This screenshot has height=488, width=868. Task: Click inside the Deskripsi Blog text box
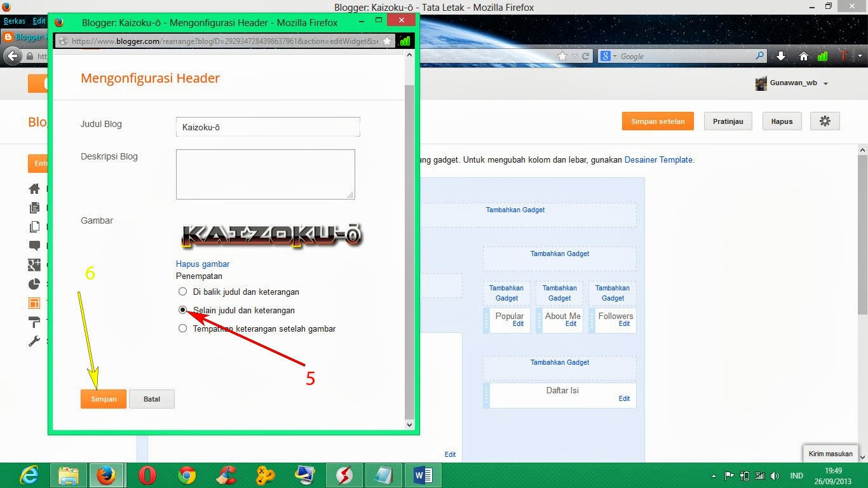pos(265,174)
